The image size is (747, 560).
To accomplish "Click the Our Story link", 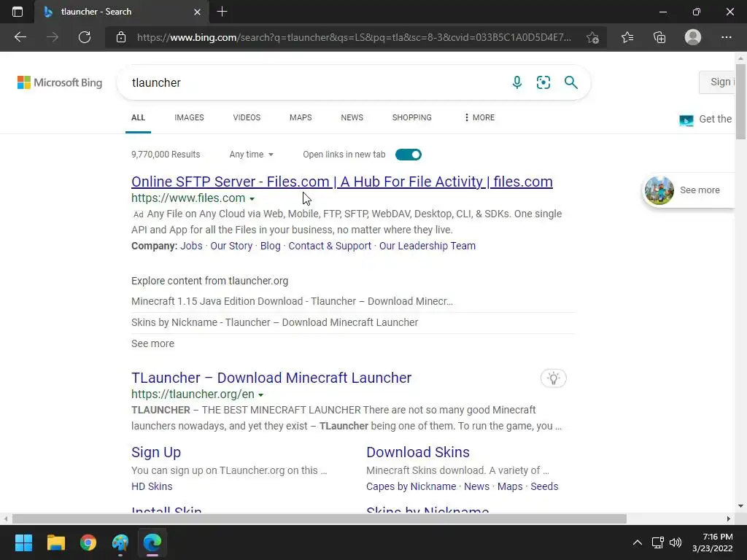I will point(231,246).
